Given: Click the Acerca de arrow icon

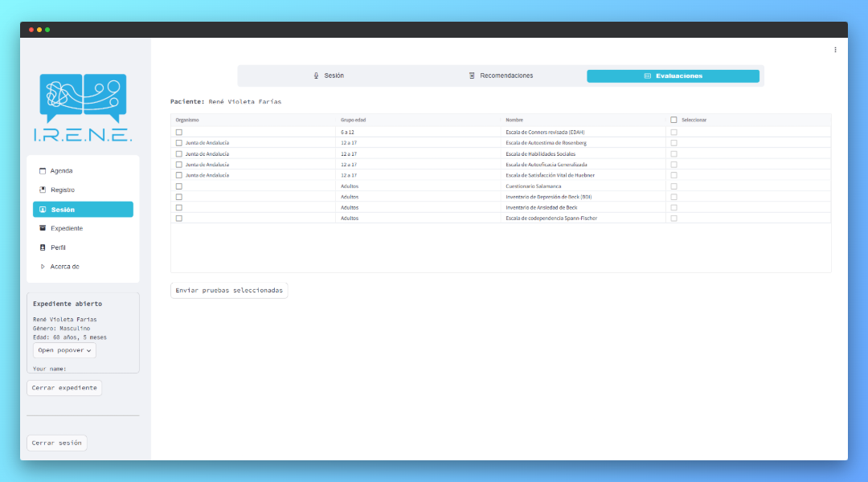Looking at the screenshot, I should coord(43,267).
